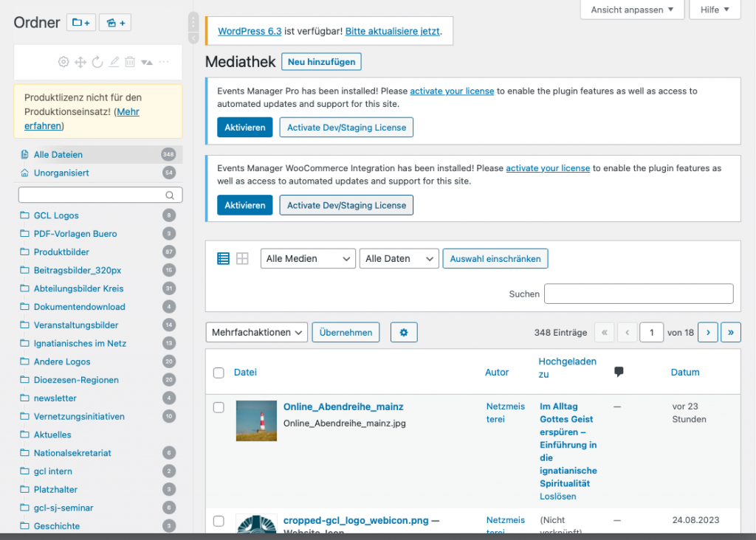
Task: Tick checkbox for cropped-gcl_logo_webicon.png
Action: (219, 521)
